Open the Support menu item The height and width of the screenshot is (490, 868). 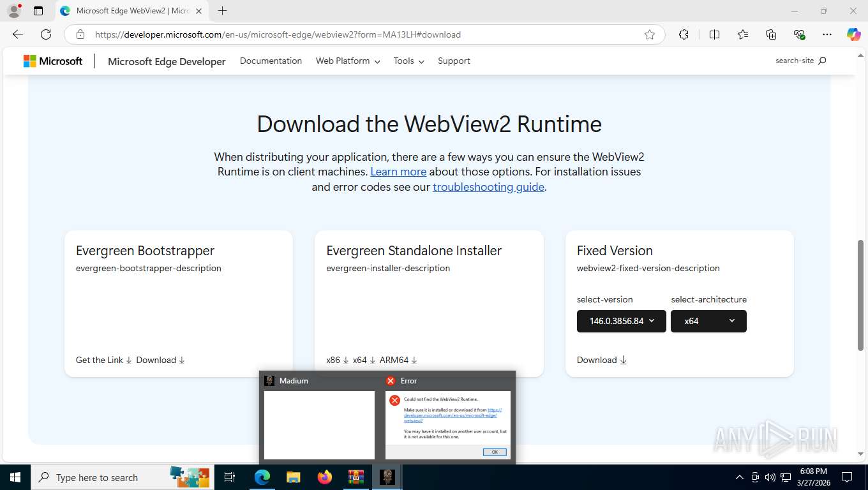(454, 61)
